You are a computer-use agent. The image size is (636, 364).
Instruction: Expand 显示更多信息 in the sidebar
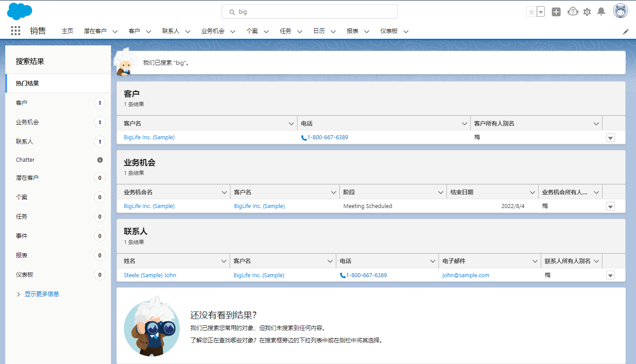41,294
